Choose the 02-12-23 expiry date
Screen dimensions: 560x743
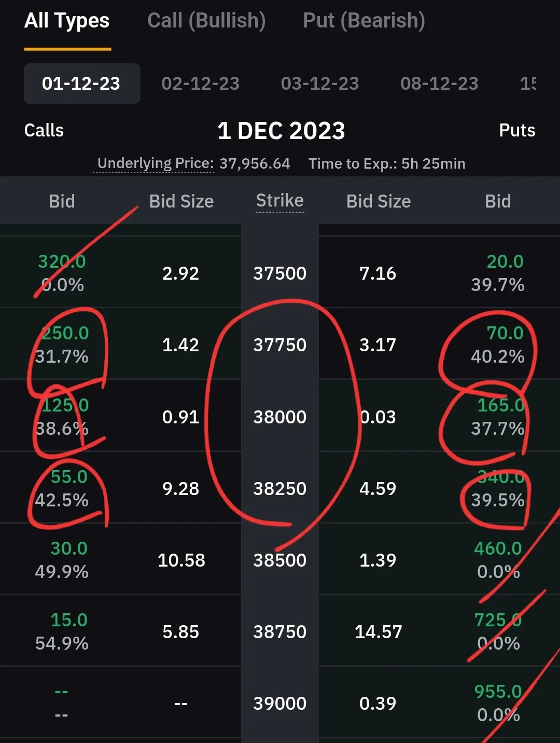(x=200, y=84)
